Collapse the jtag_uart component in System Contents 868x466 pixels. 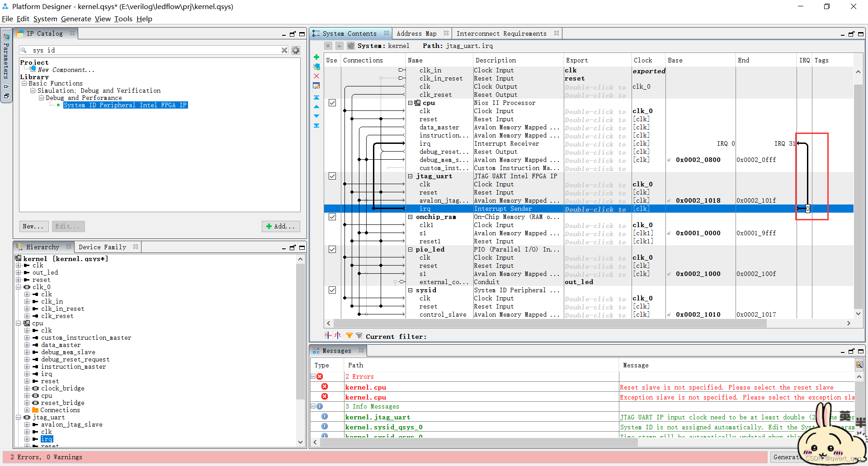click(410, 176)
